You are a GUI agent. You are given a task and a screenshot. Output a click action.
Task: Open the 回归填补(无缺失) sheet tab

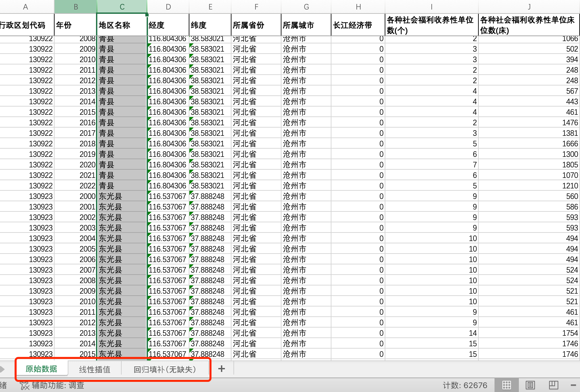165,369
